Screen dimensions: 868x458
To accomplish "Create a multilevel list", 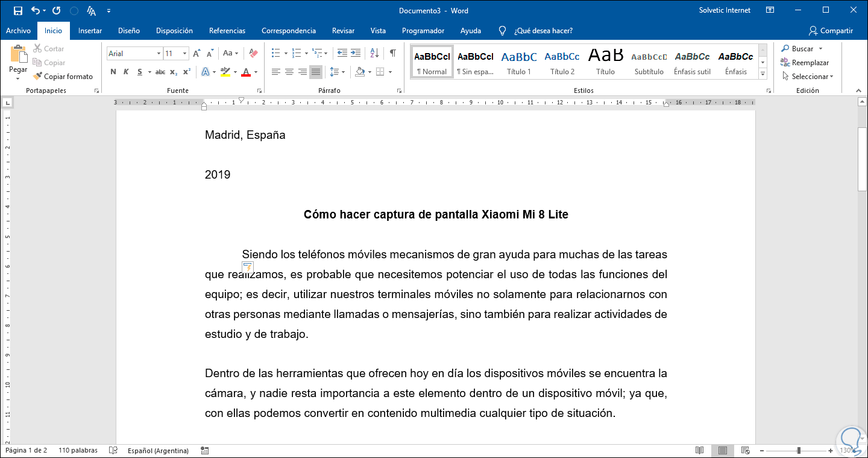I will (x=317, y=53).
